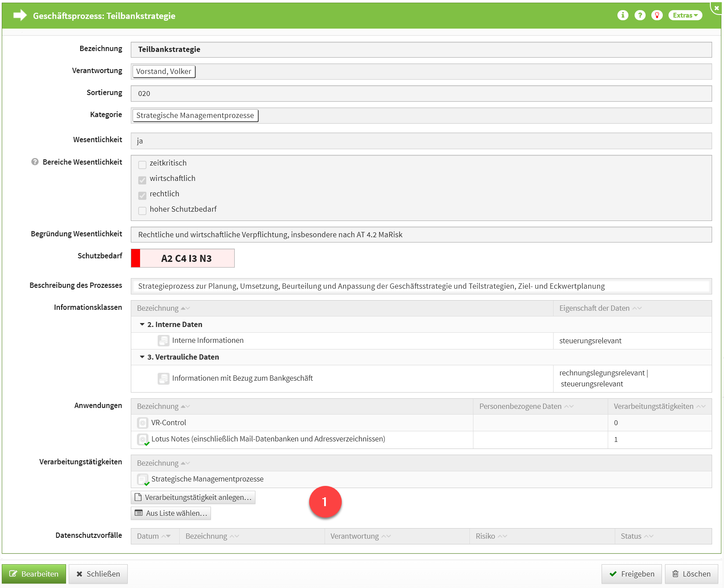Open the Extras dropdown menu
The width and height of the screenshot is (724, 588).
click(x=685, y=15)
